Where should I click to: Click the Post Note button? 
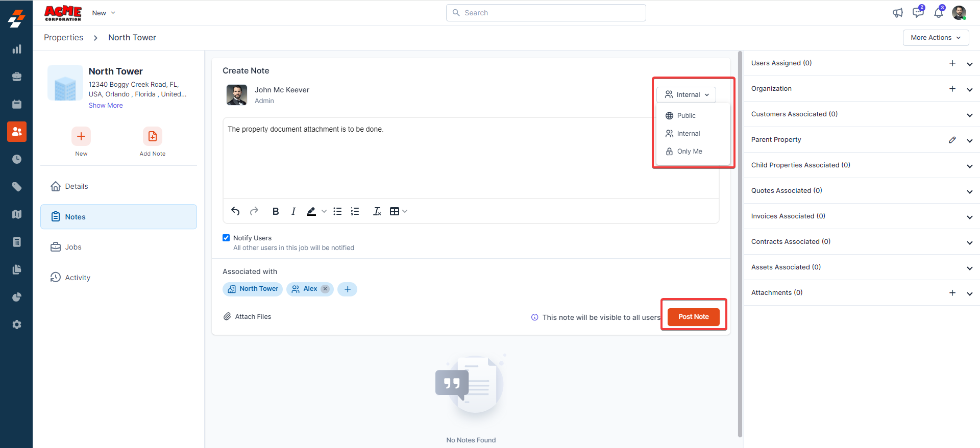tap(694, 317)
